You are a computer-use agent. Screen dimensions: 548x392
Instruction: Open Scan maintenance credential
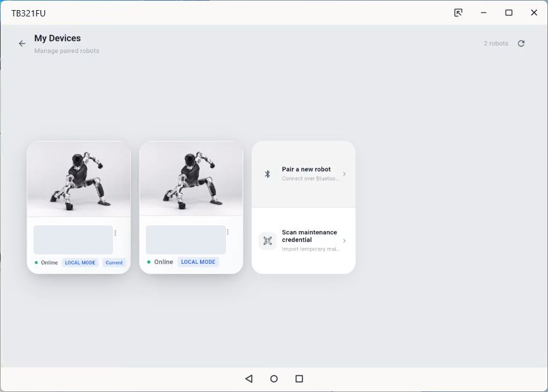click(304, 241)
